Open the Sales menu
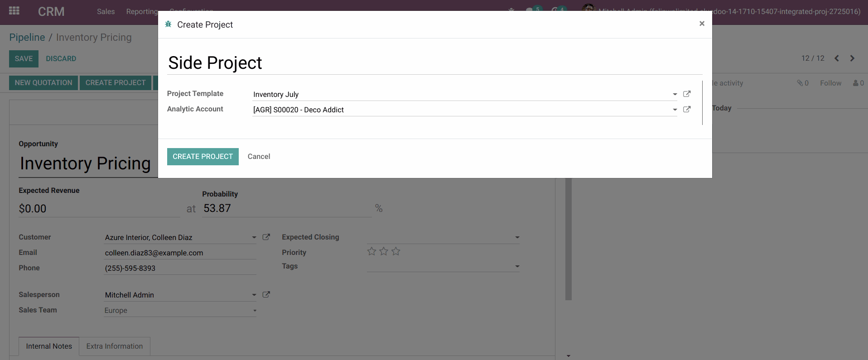This screenshot has height=360, width=868. pos(106,11)
